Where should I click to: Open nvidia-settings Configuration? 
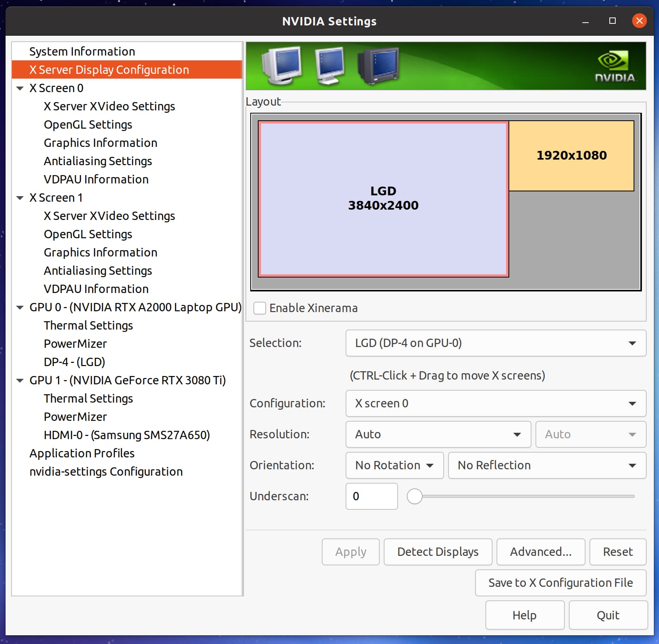coord(106,471)
